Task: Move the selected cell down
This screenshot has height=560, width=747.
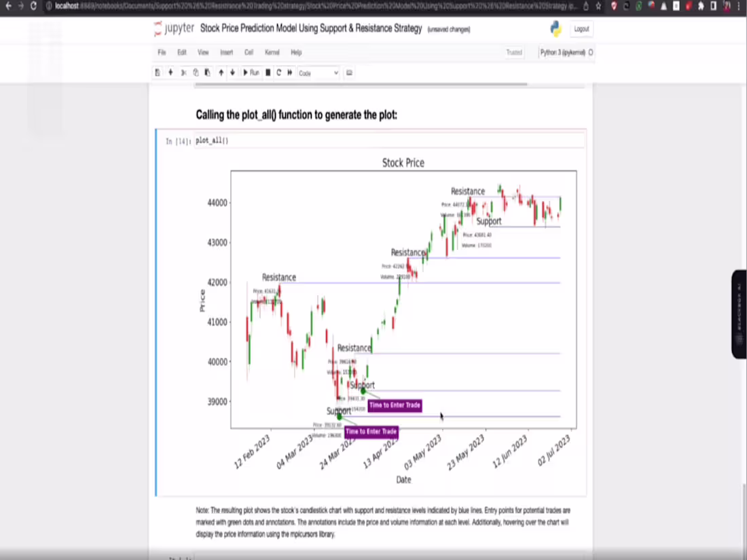Action: [232, 73]
